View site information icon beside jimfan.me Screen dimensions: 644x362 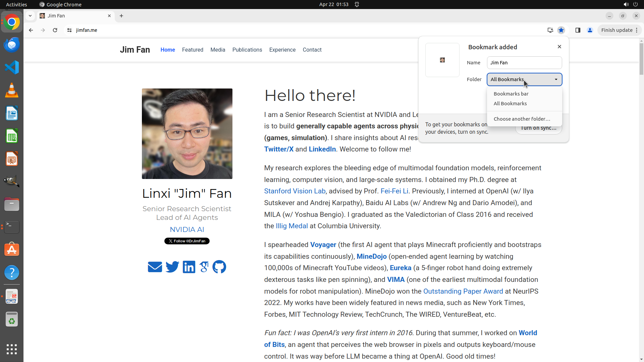tap(69, 30)
